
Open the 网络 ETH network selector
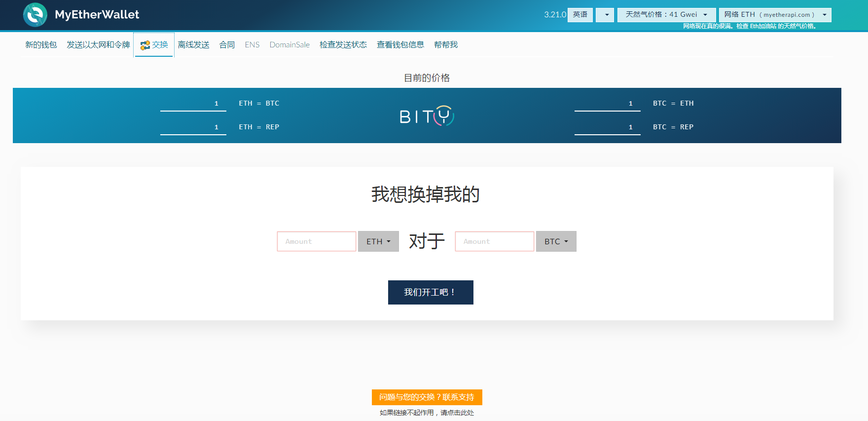click(x=775, y=15)
